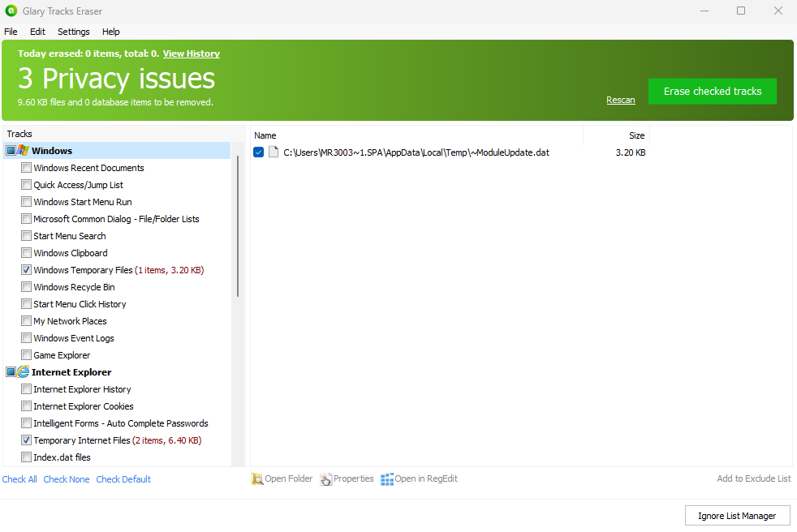The width and height of the screenshot is (797, 532).
Task: Click the Internet Explorer category icon
Action: [24, 372]
